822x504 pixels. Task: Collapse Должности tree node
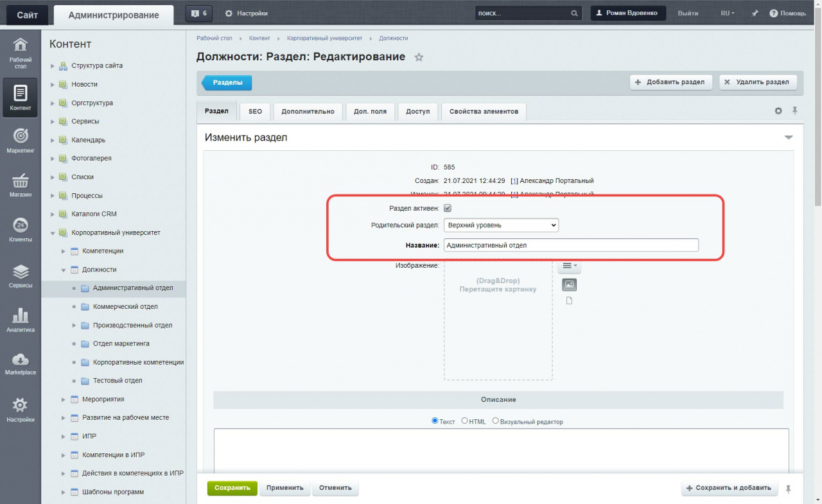pos(64,270)
